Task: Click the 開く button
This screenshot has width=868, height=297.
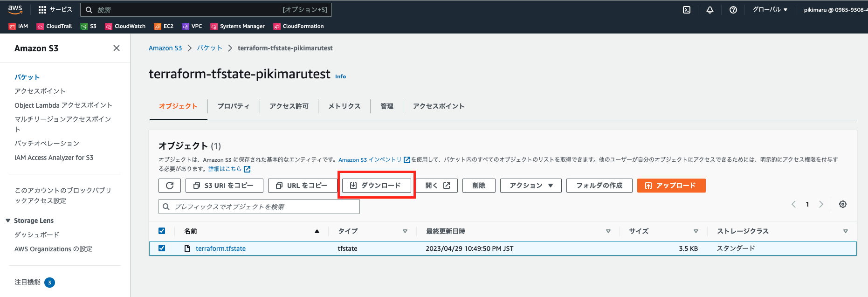Action: pos(437,186)
